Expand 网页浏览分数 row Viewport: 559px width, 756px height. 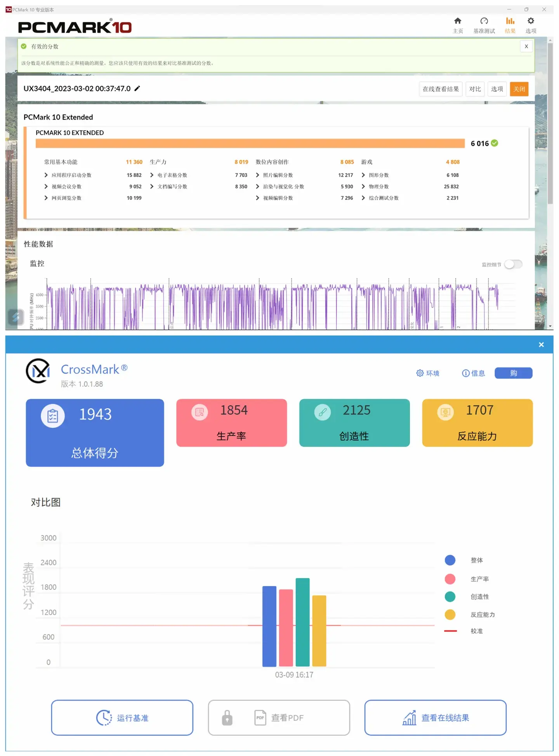point(46,198)
